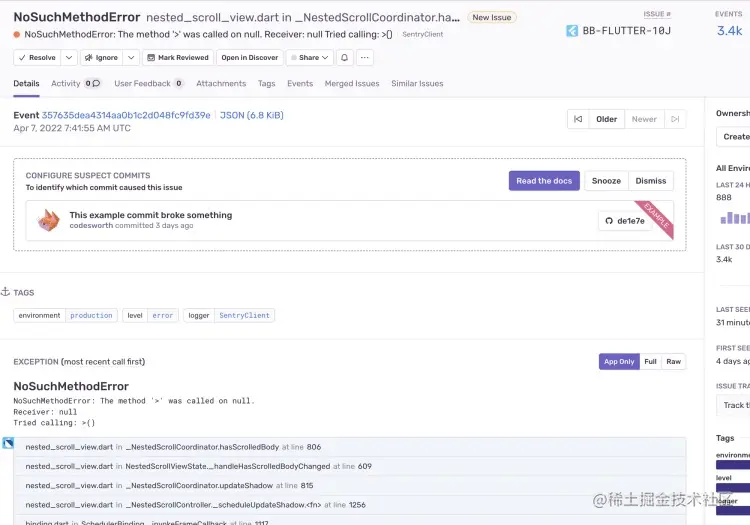Open the Similar Issues tab
The height and width of the screenshot is (525, 750).
(x=417, y=83)
